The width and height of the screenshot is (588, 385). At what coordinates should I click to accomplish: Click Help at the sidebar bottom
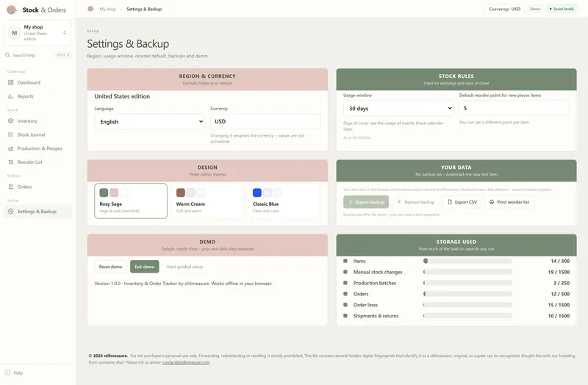click(14, 373)
